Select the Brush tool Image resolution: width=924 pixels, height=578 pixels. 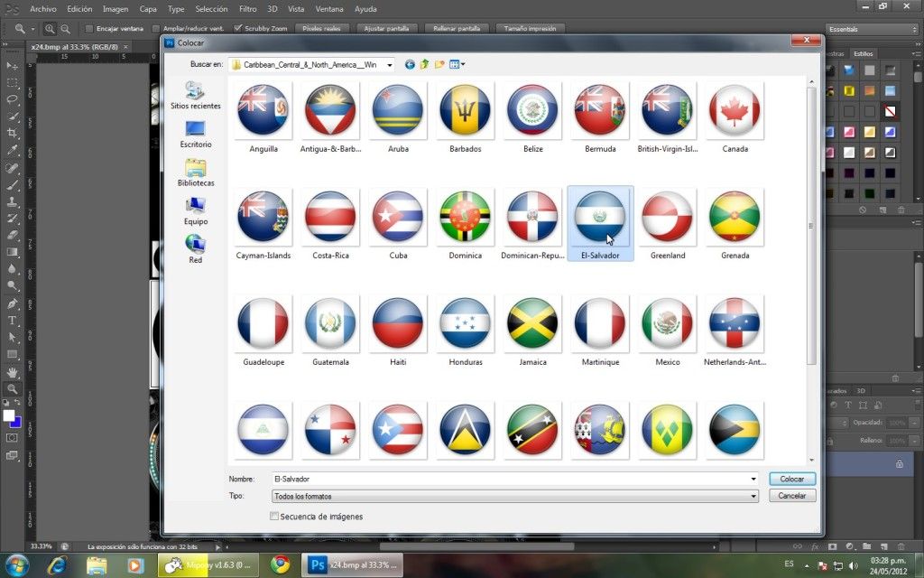point(12,184)
